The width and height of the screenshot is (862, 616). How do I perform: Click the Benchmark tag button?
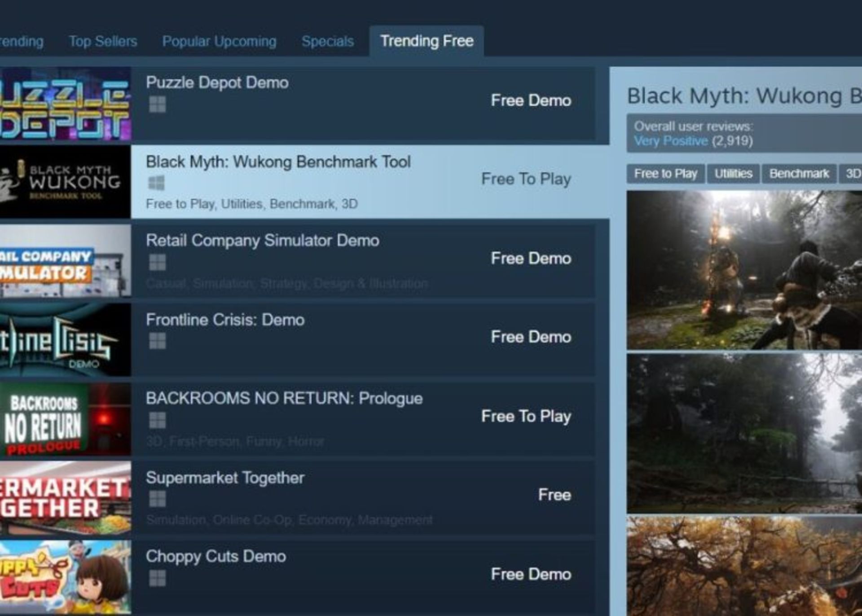click(799, 174)
